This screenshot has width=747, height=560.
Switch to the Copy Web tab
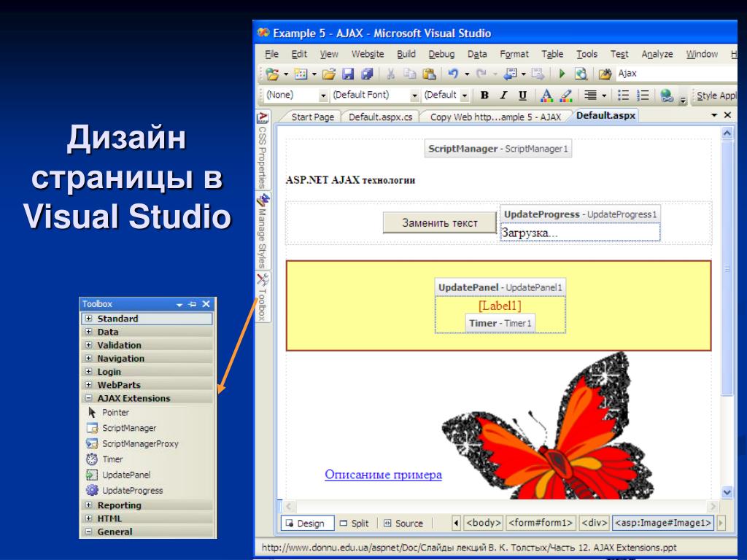[495, 117]
